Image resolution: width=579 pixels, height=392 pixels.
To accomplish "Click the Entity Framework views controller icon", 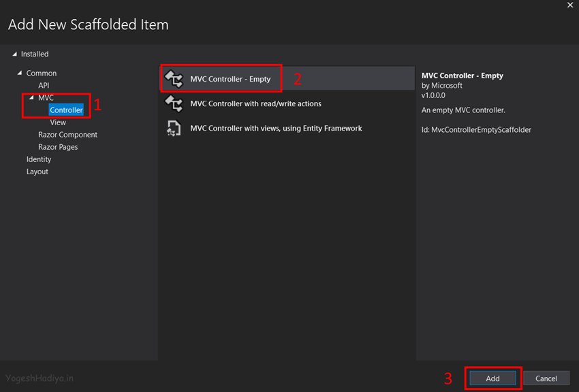I will point(174,129).
